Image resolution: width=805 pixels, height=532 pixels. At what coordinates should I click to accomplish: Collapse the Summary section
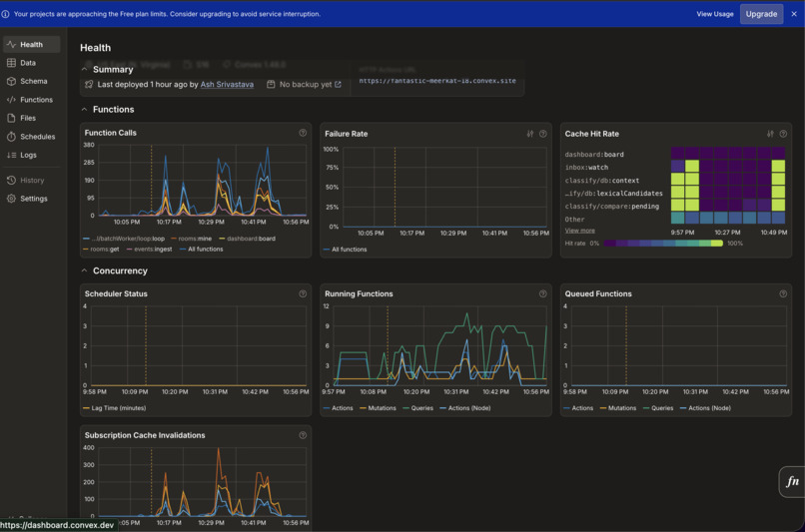[x=84, y=69]
